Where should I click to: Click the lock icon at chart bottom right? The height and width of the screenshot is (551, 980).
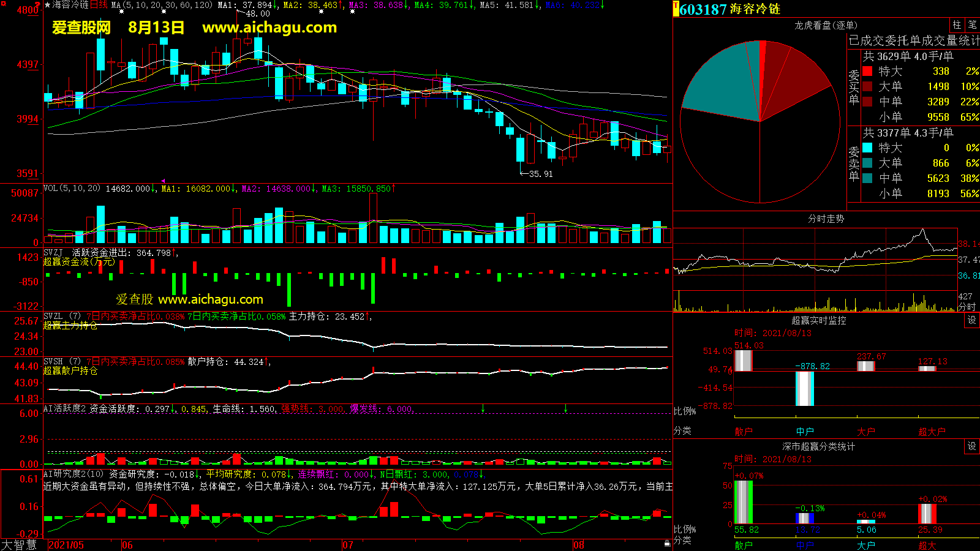click(x=667, y=543)
